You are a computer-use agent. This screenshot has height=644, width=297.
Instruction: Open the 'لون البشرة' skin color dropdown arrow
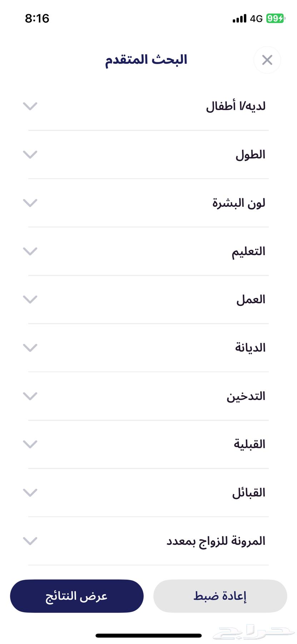point(30,203)
